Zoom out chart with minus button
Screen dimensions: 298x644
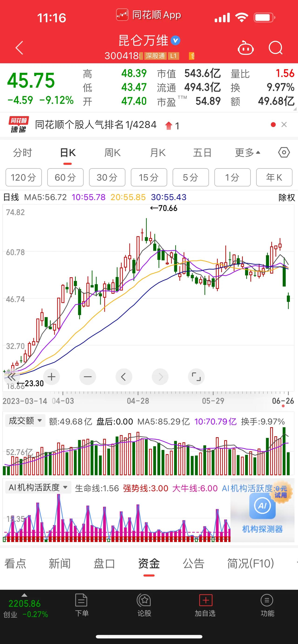coord(88,377)
